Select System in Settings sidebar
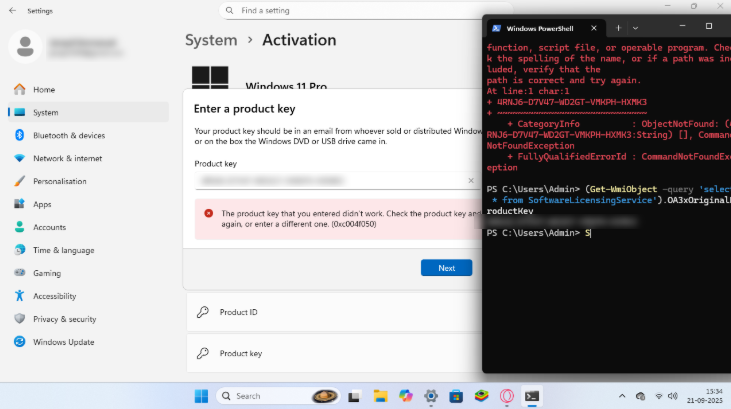731x409 pixels. pyautogui.click(x=89, y=112)
